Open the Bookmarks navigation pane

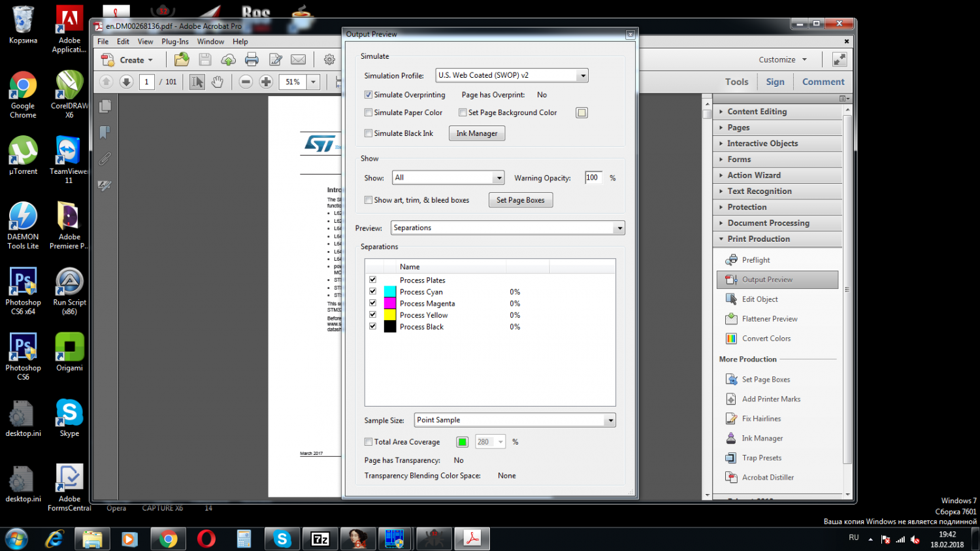pos(105,133)
